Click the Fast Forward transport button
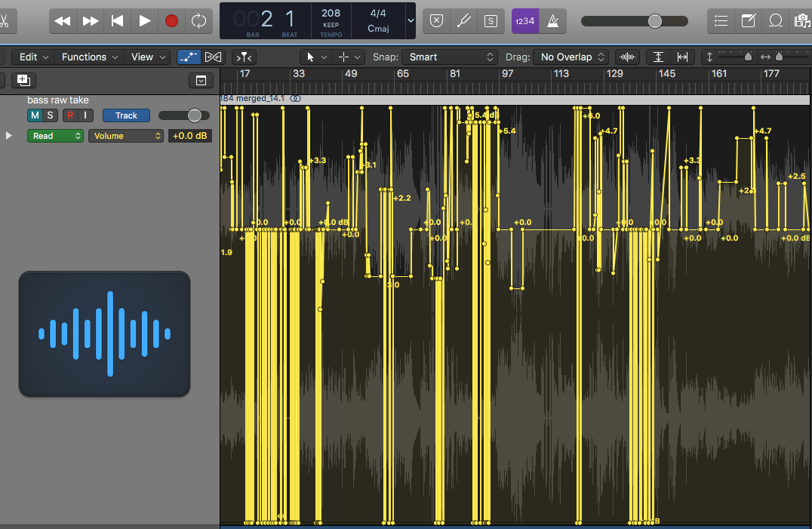 [x=90, y=21]
